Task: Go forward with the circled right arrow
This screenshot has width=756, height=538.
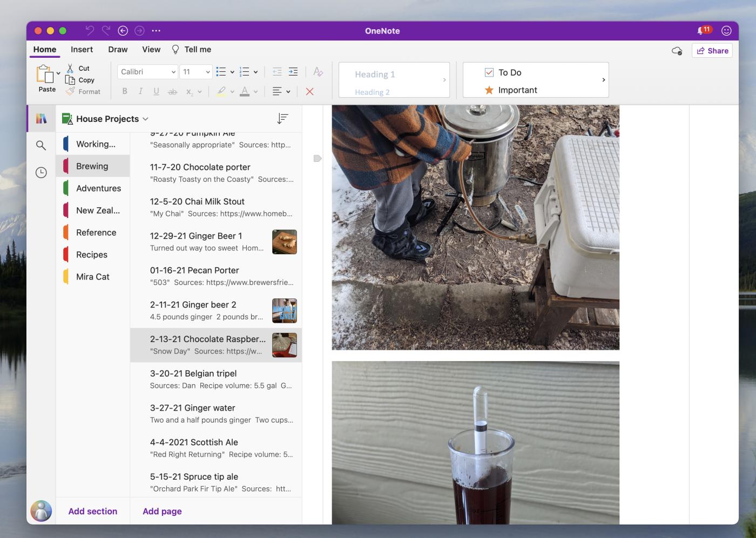Action: click(x=139, y=31)
